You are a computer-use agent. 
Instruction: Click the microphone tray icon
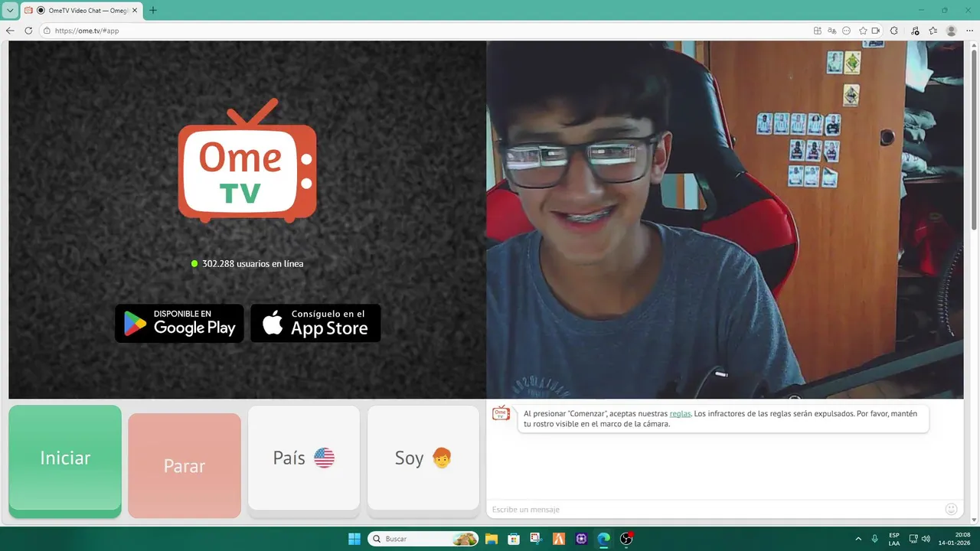pos(875,539)
